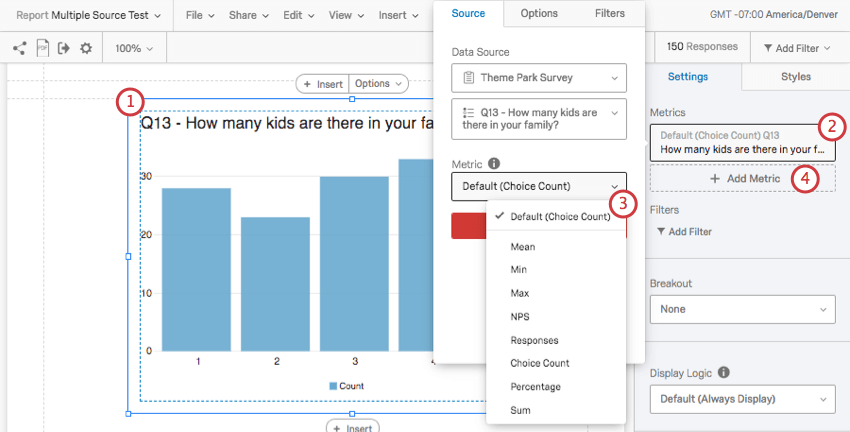Choose Percentage from the metric list
Screen dimensions: 850x432
coord(535,387)
